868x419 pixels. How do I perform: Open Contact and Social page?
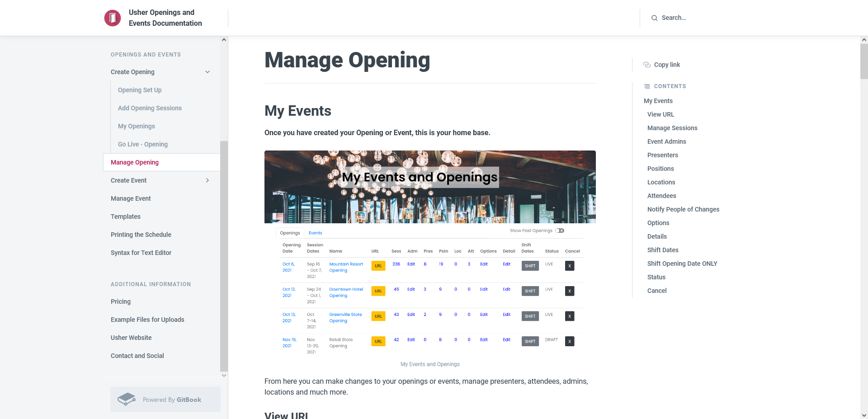coord(137,356)
